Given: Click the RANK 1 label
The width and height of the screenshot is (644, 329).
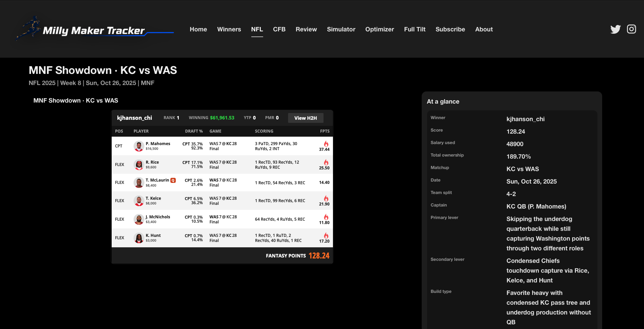Looking at the screenshot, I should [171, 118].
